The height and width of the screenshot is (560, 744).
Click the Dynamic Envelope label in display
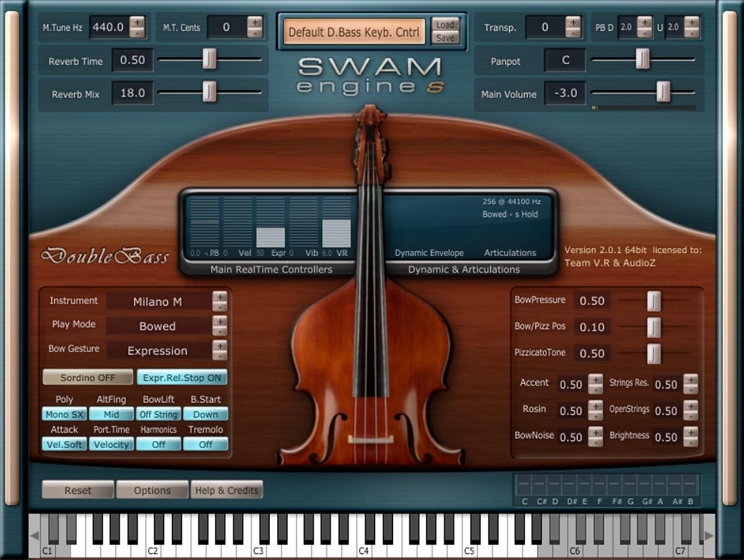pyautogui.click(x=429, y=253)
